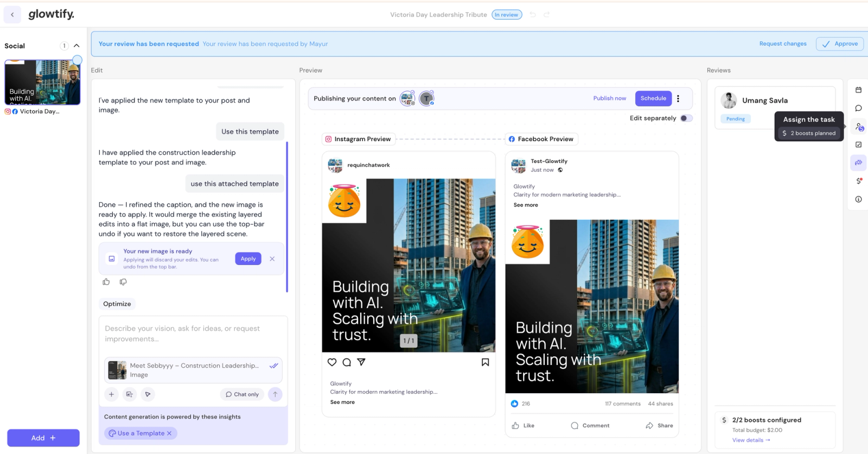
Task: Click the In review status badge
Action: point(507,15)
